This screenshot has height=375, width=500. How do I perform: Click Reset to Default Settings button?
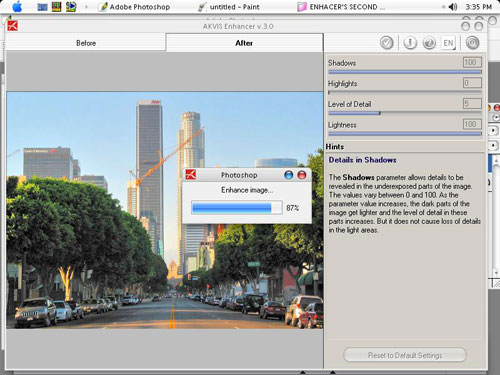pos(405,355)
